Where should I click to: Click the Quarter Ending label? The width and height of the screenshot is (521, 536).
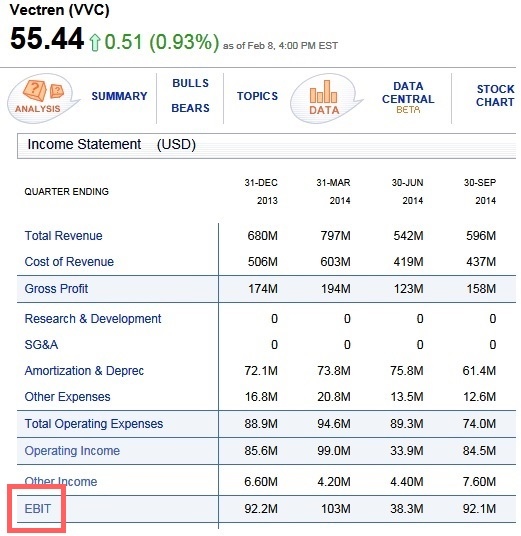(x=66, y=191)
